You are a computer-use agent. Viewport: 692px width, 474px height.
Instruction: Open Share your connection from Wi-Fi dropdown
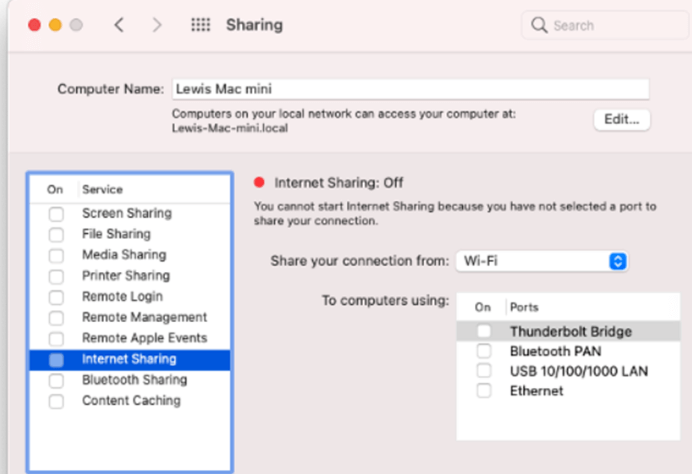click(542, 261)
